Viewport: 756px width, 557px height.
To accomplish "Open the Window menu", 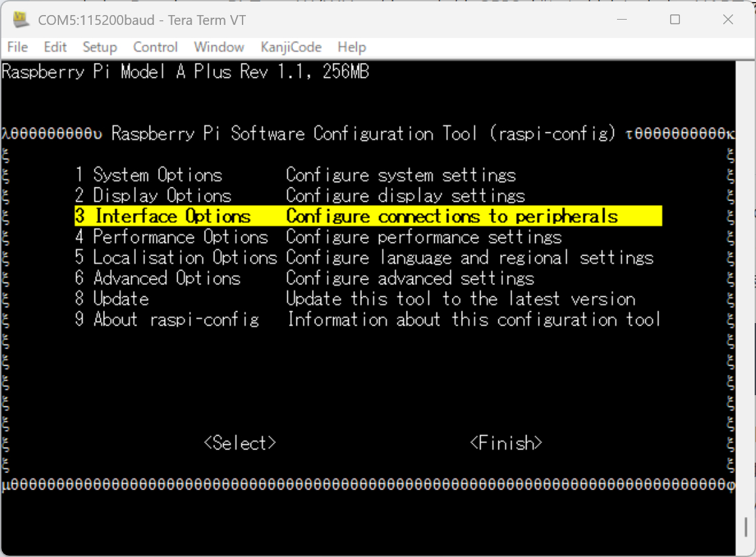I will pyautogui.click(x=219, y=47).
